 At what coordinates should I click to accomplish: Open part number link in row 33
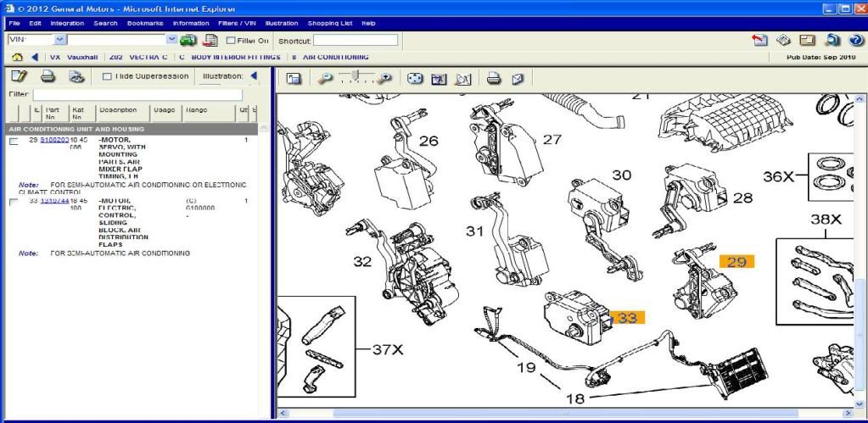pyautogui.click(x=54, y=201)
